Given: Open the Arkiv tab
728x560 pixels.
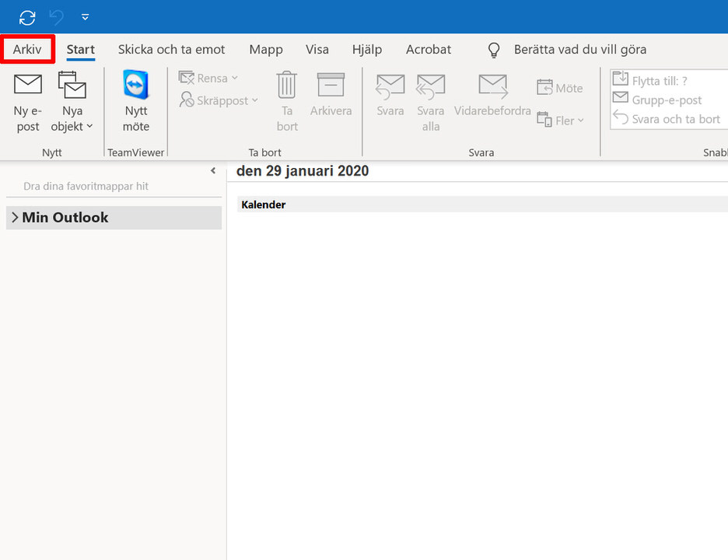Looking at the screenshot, I should (x=27, y=49).
